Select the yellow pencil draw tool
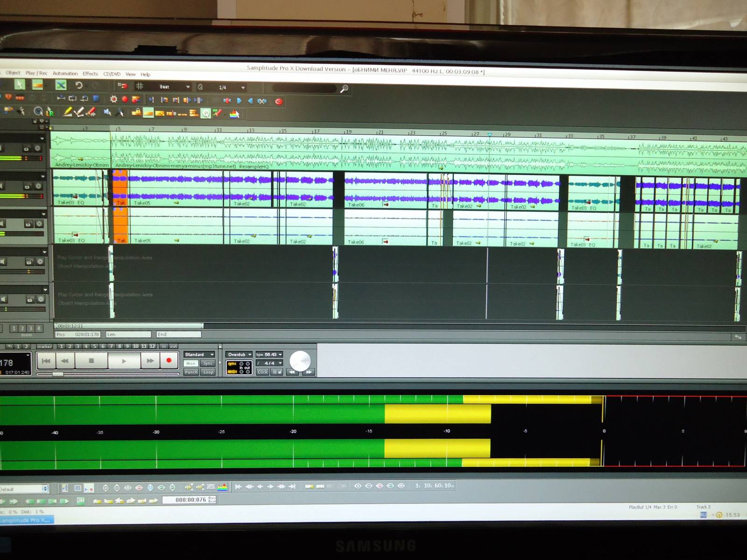 [x=68, y=112]
